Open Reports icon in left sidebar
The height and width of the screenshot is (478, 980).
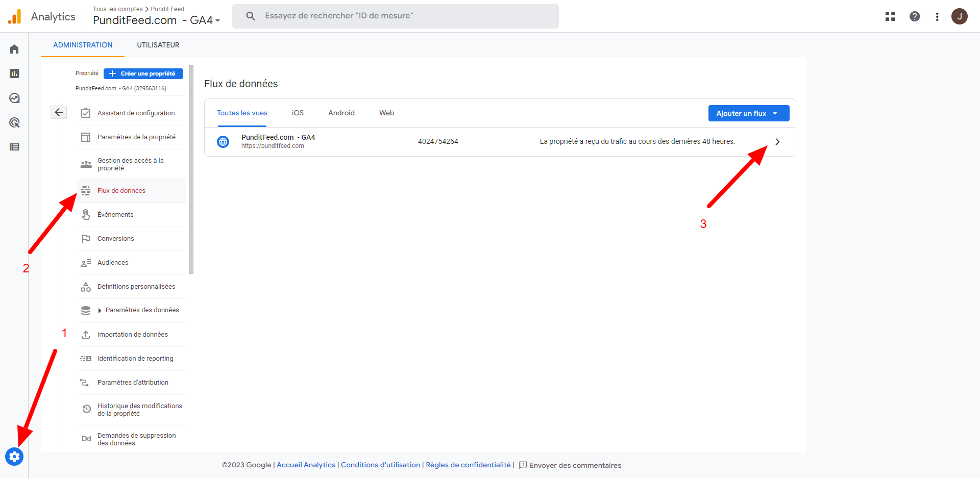14,73
